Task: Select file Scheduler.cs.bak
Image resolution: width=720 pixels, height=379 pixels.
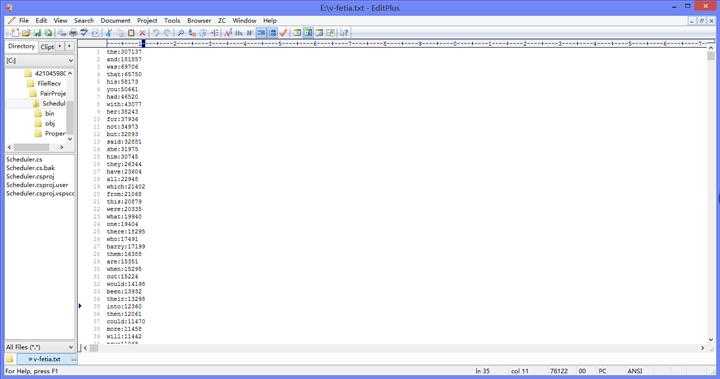Action: (x=30, y=168)
